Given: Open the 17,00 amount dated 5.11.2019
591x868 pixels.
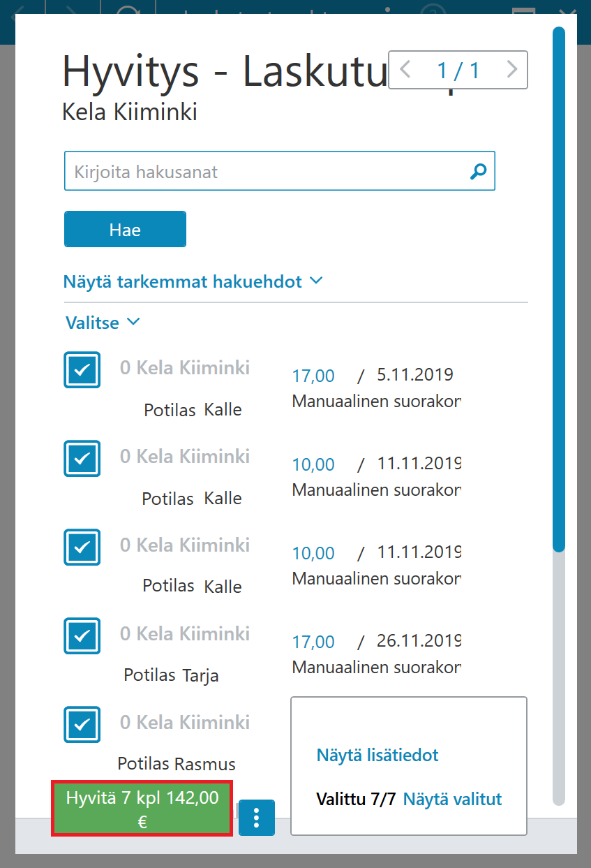Looking at the screenshot, I should click(x=313, y=376).
